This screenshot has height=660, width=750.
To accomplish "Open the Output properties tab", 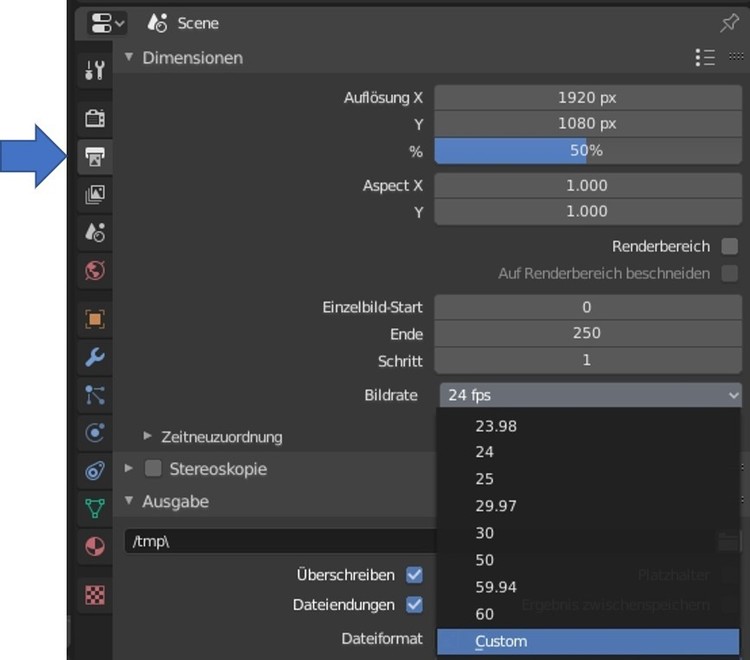I will pyautogui.click(x=95, y=157).
